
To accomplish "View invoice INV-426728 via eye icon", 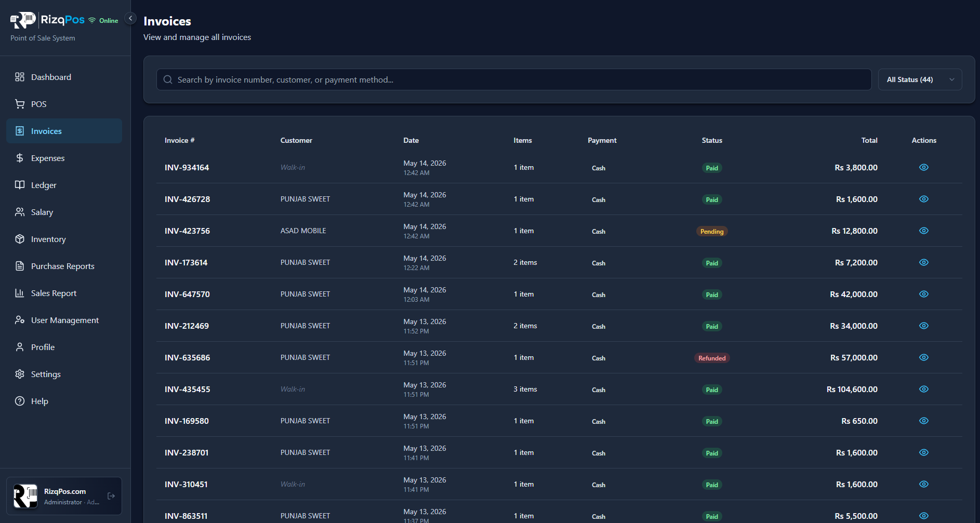I will [924, 199].
